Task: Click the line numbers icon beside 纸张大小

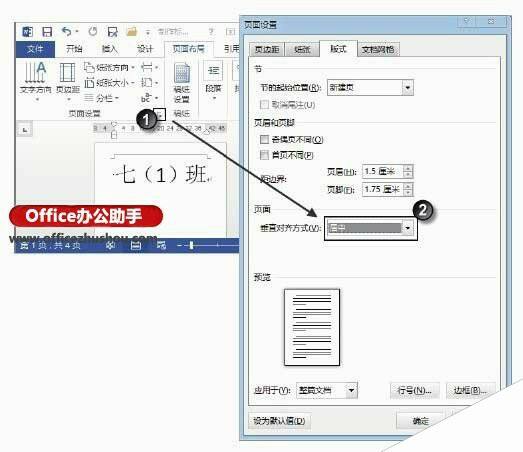Action: pyautogui.click(x=146, y=82)
